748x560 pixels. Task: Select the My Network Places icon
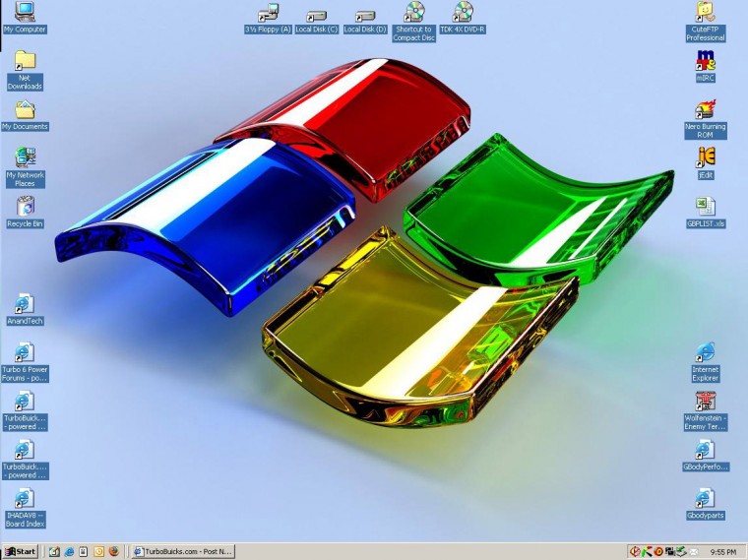[25, 167]
